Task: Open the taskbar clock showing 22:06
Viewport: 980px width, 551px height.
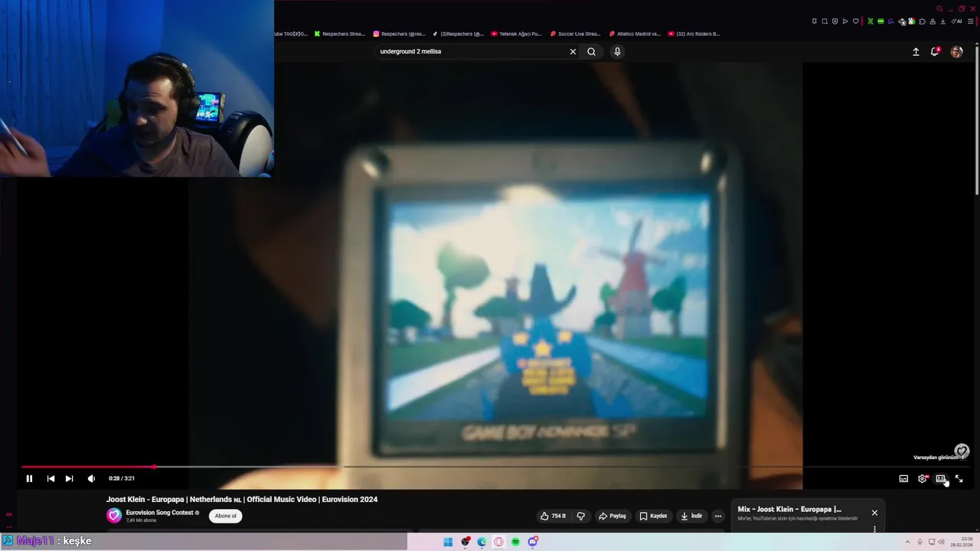Action: 962,542
